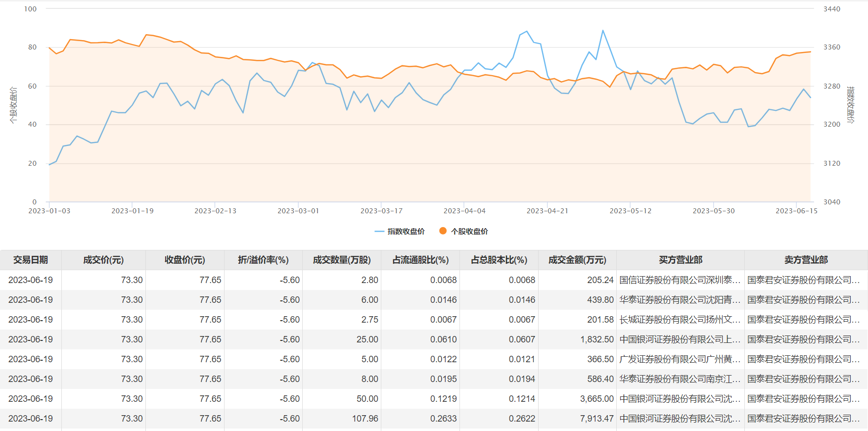Open 国泰君安 seller link in the 205.24 row
Image resolution: width=868 pixels, height=431 pixels.
(x=803, y=280)
